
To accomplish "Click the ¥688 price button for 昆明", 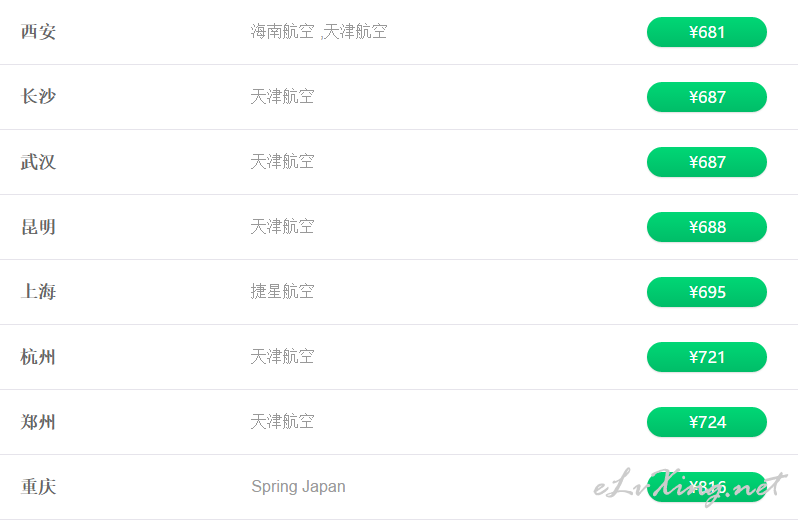I will click(706, 227).
